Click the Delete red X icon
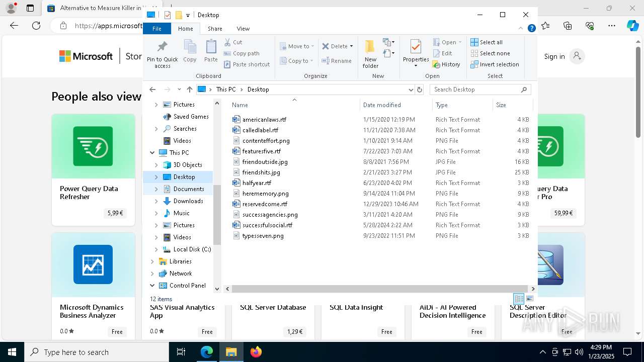 point(326,46)
